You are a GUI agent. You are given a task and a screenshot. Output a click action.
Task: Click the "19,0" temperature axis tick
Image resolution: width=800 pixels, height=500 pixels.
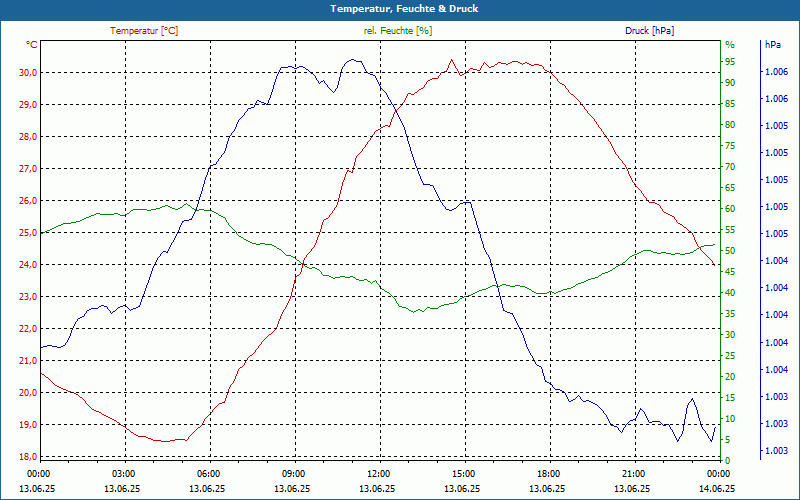click(28, 424)
